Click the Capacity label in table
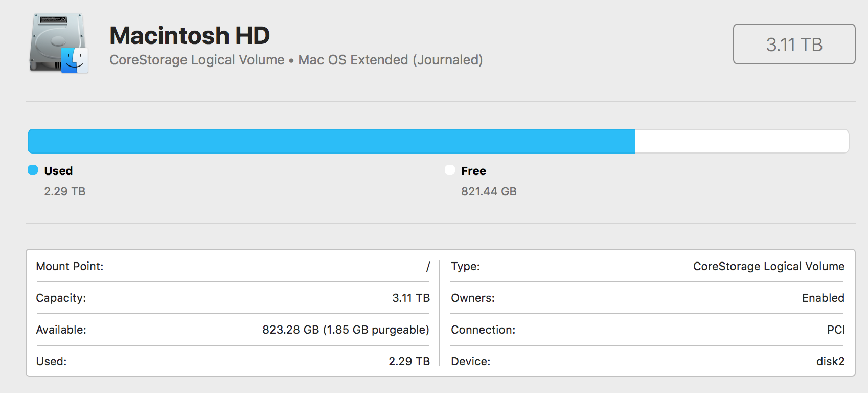 click(x=61, y=298)
